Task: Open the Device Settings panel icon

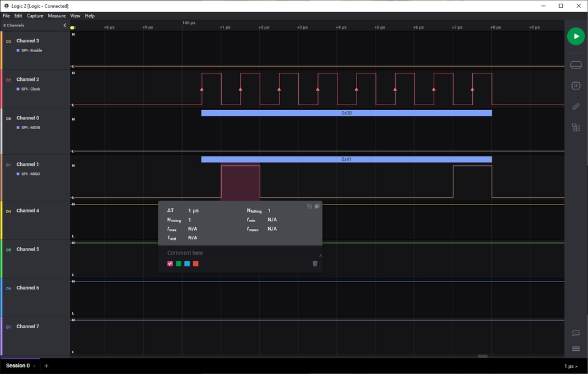Action: 576,65
